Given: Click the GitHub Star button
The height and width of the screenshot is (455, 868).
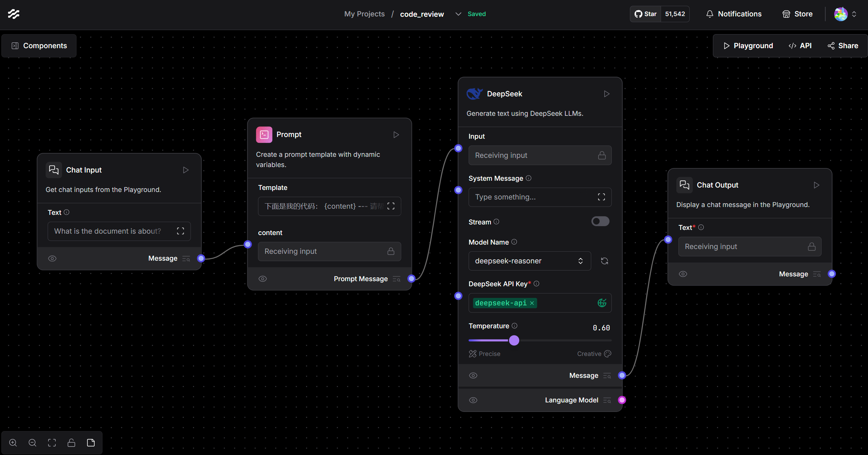Looking at the screenshot, I should [x=645, y=14].
